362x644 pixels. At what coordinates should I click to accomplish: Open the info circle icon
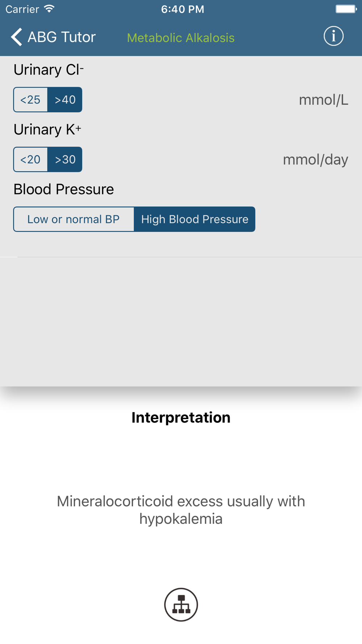click(333, 36)
